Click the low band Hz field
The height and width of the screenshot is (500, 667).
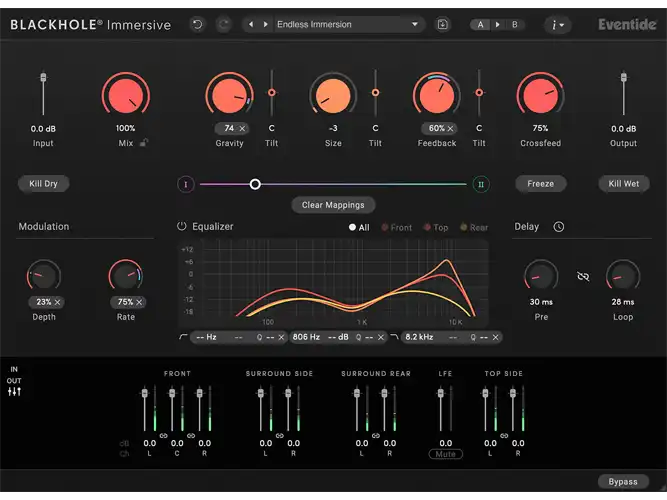[206, 337]
